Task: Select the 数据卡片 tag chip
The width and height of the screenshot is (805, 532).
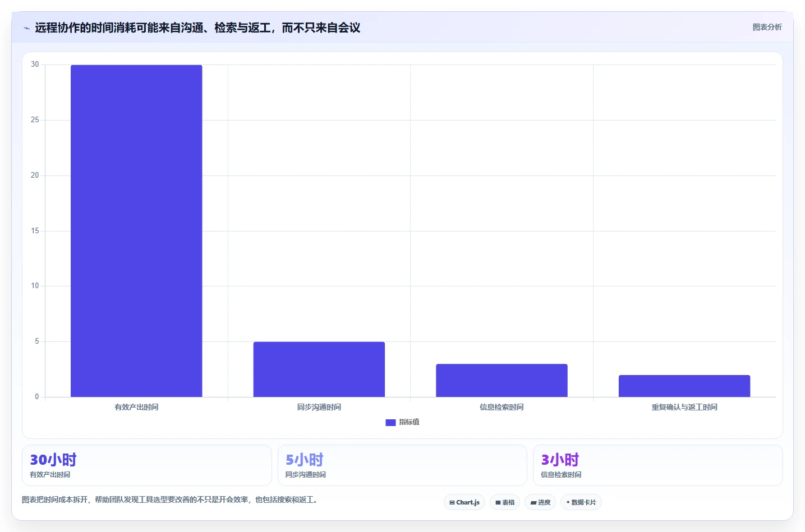Action: point(581,502)
